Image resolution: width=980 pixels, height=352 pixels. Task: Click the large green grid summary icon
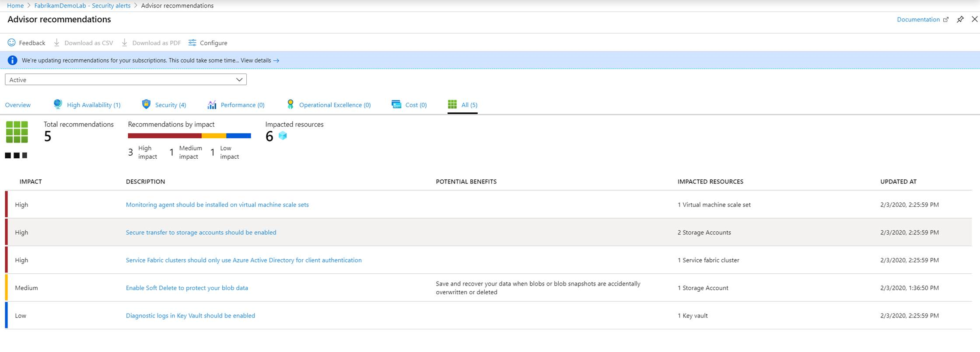(x=17, y=132)
